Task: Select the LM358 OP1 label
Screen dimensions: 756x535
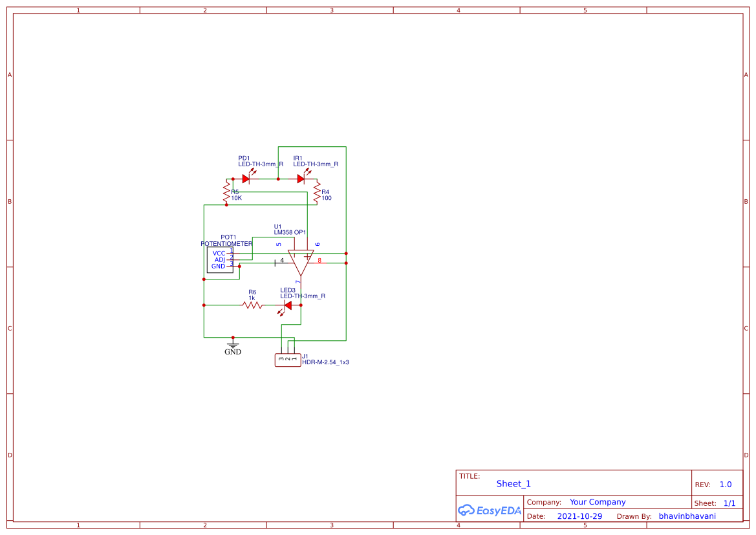Action: click(290, 232)
